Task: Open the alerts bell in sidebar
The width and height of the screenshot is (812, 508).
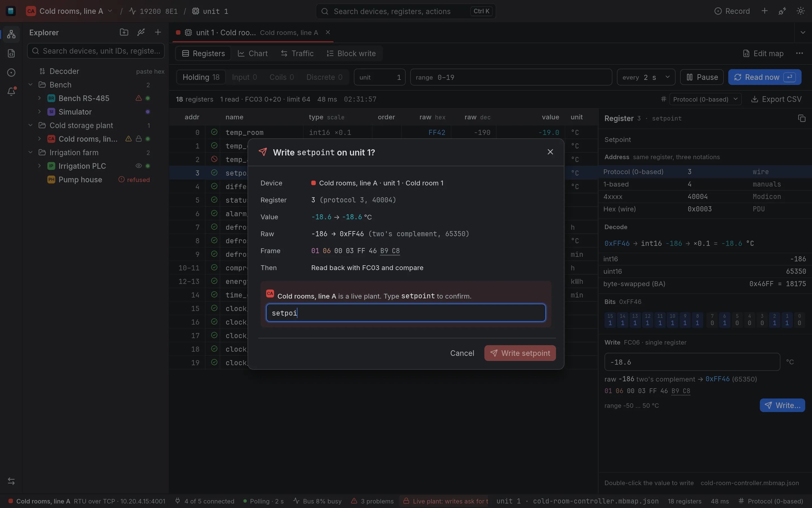Action: (11, 92)
